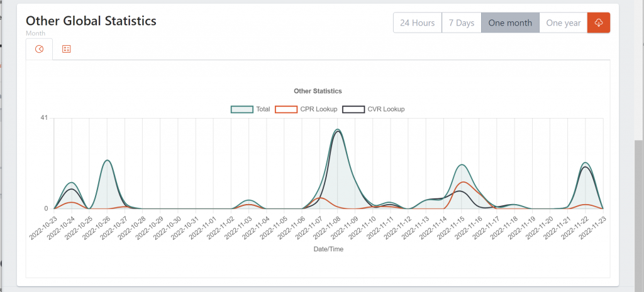The image size is (644, 292).
Task: Switch to the table list view tab
Action: [x=66, y=49]
